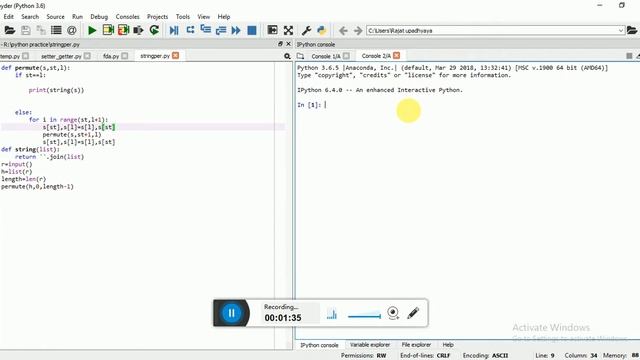Run cell and advance to next
Screen dimensions: 640x360
(x=123, y=30)
